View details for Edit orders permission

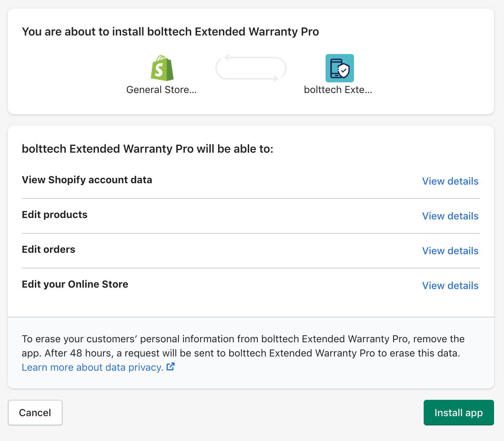450,251
